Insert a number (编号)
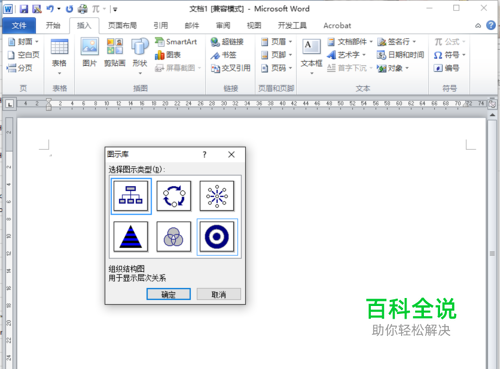 point(446,68)
